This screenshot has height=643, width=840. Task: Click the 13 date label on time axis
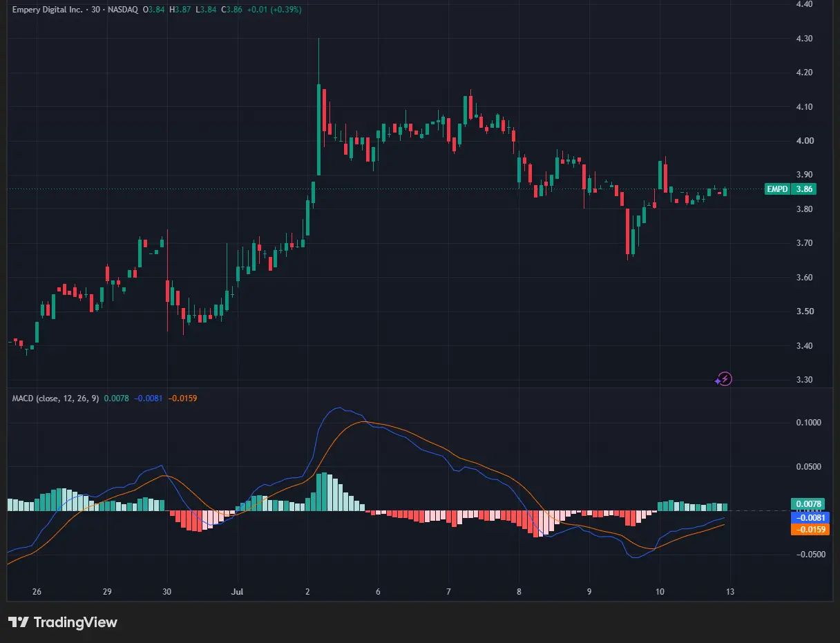pos(730,592)
